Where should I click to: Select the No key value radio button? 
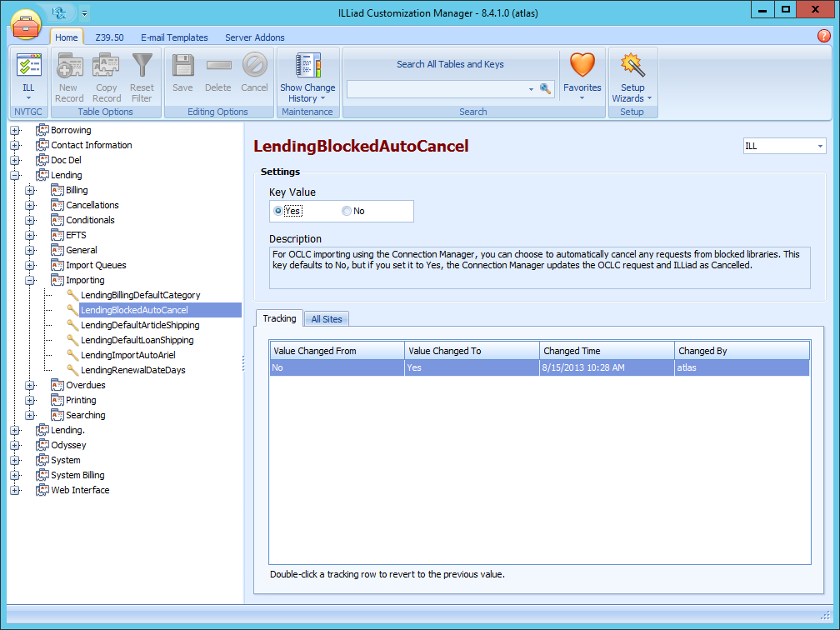coord(347,212)
